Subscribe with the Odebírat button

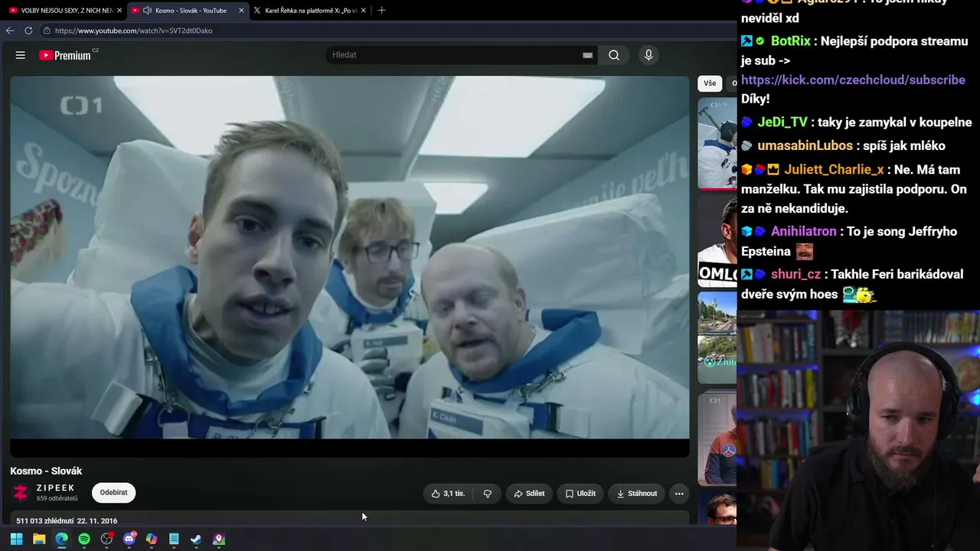pos(113,493)
